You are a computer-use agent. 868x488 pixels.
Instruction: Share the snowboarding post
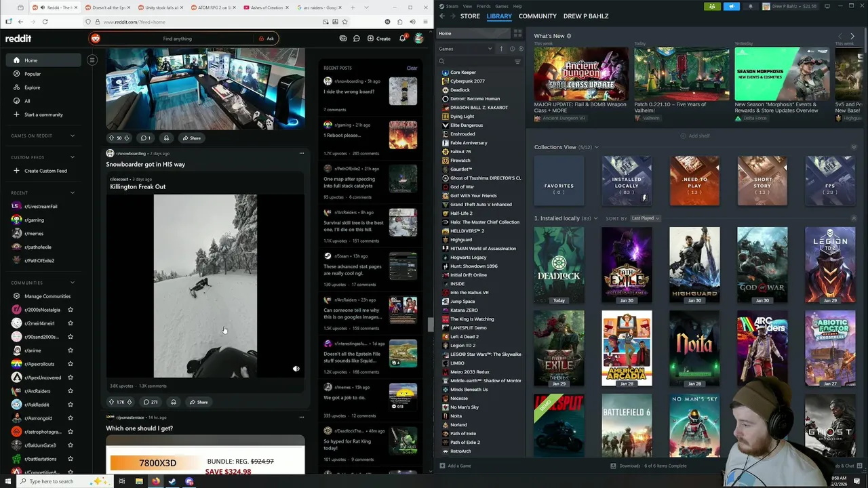coord(198,402)
